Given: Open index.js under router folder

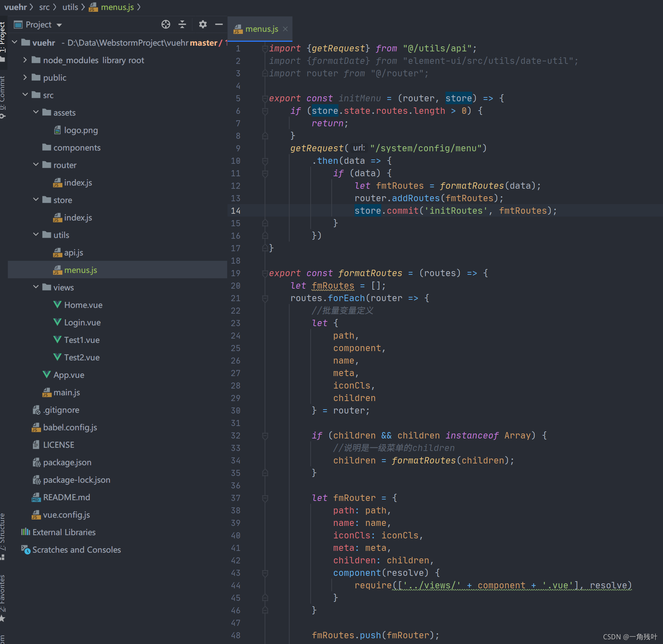Looking at the screenshot, I should tap(73, 183).
